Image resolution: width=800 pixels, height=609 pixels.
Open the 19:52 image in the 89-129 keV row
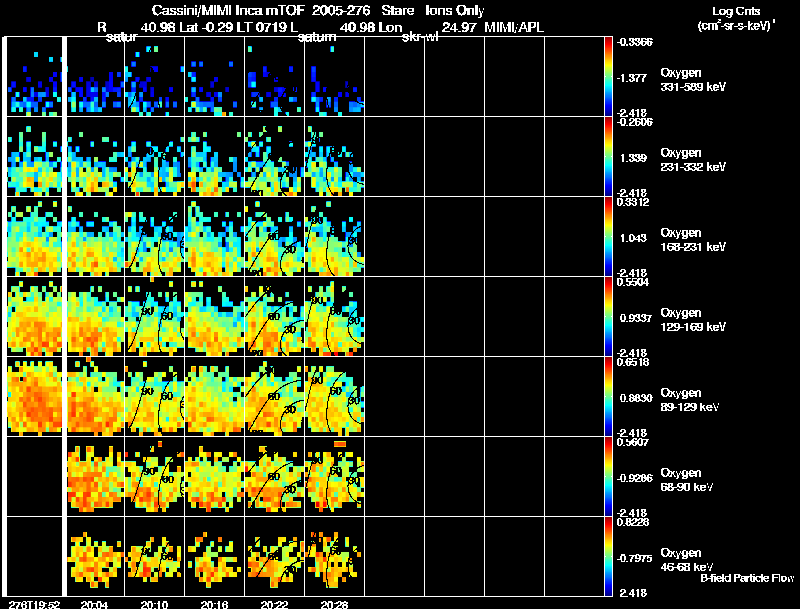point(34,397)
